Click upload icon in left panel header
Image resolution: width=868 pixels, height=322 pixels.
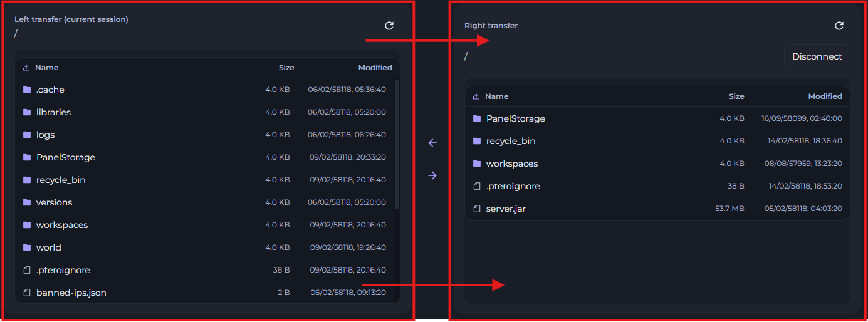coord(26,68)
